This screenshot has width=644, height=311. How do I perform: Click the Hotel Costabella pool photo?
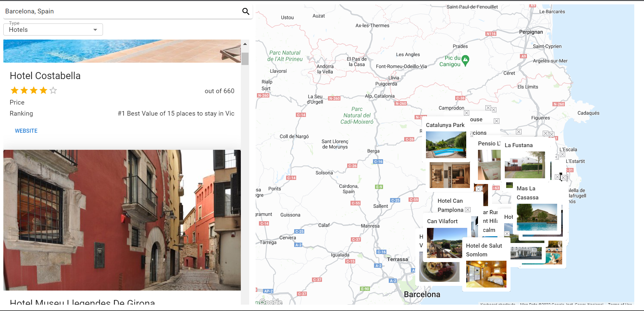click(122, 51)
